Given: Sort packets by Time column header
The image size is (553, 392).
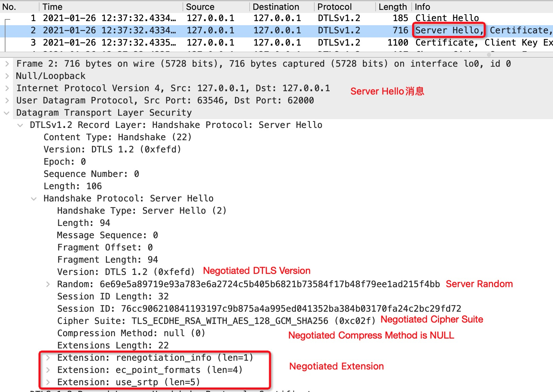Looking at the screenshot, I should point(111,7).
